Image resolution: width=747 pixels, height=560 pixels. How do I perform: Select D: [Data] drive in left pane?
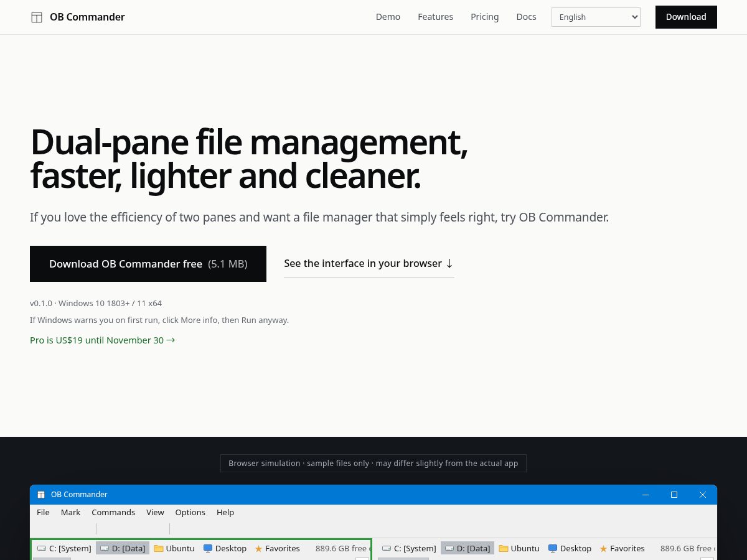[x=123, y=548]
